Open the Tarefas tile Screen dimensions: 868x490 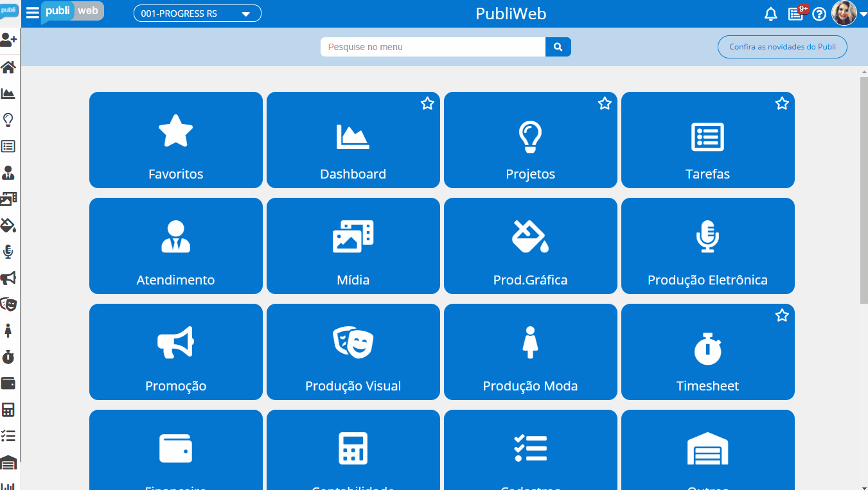[x=708, y=140]
